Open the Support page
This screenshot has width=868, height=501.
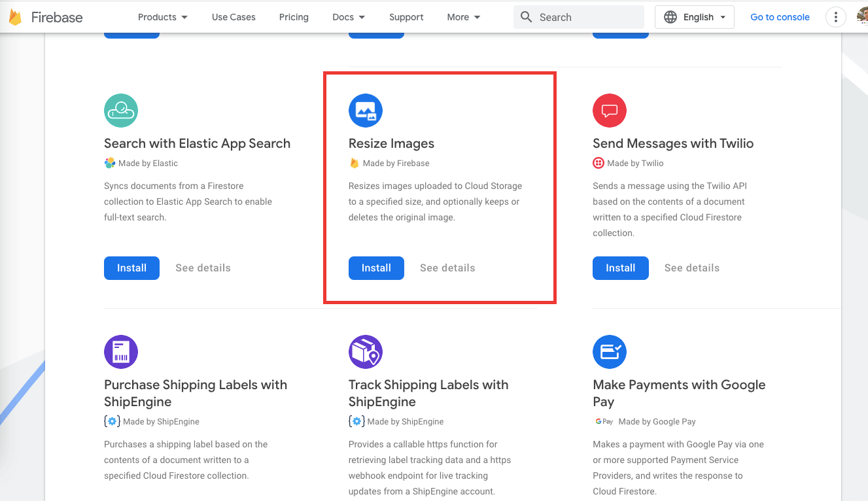point(406,17)
